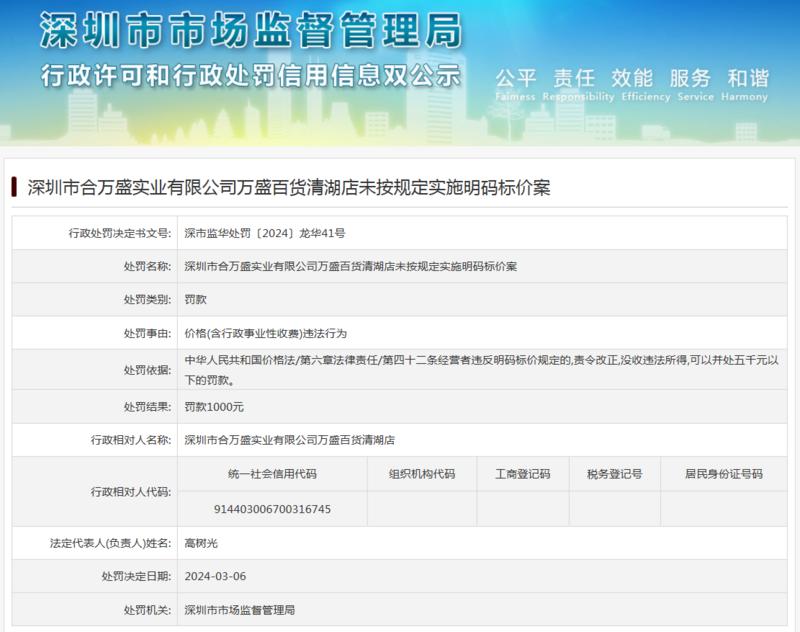The height and width of the screenshot is (632, 800).
Task: Click the case page heading 未按规定实施明码标价案
Action: tap(288, 188)
